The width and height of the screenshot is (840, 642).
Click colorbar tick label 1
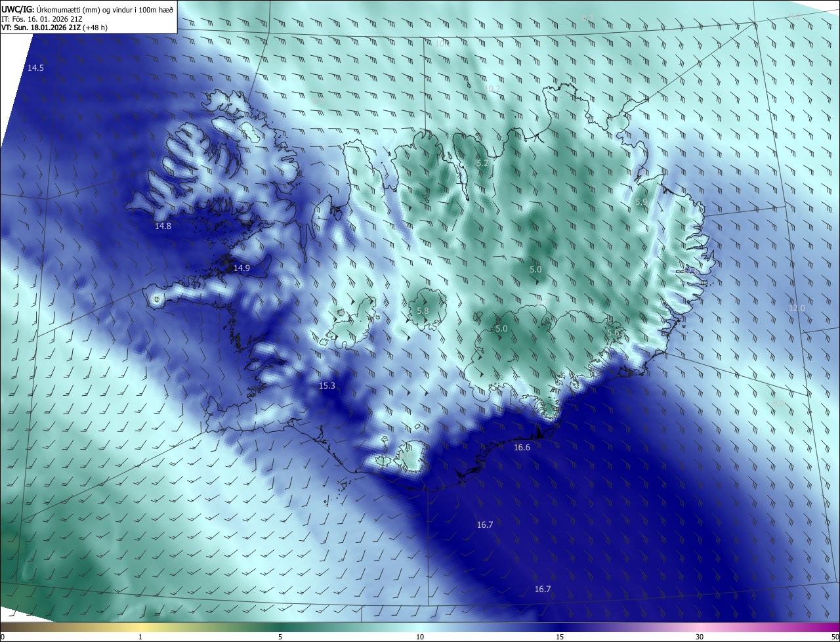[x=140, y=637]
